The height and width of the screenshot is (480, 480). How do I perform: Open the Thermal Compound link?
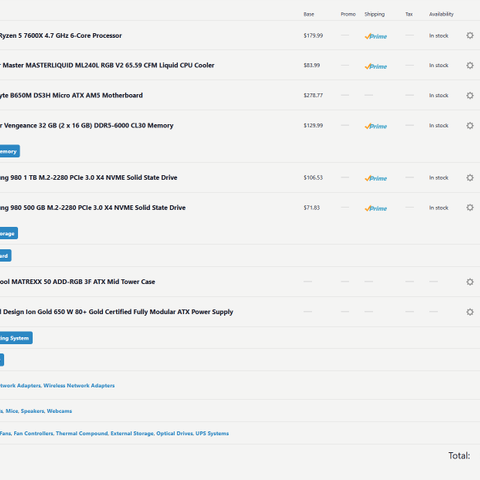82,433
